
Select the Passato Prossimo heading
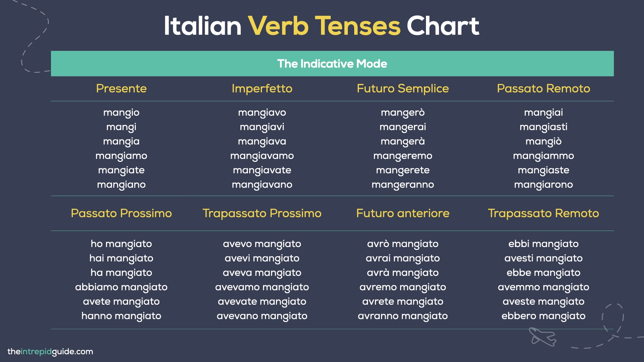(121, 213)
